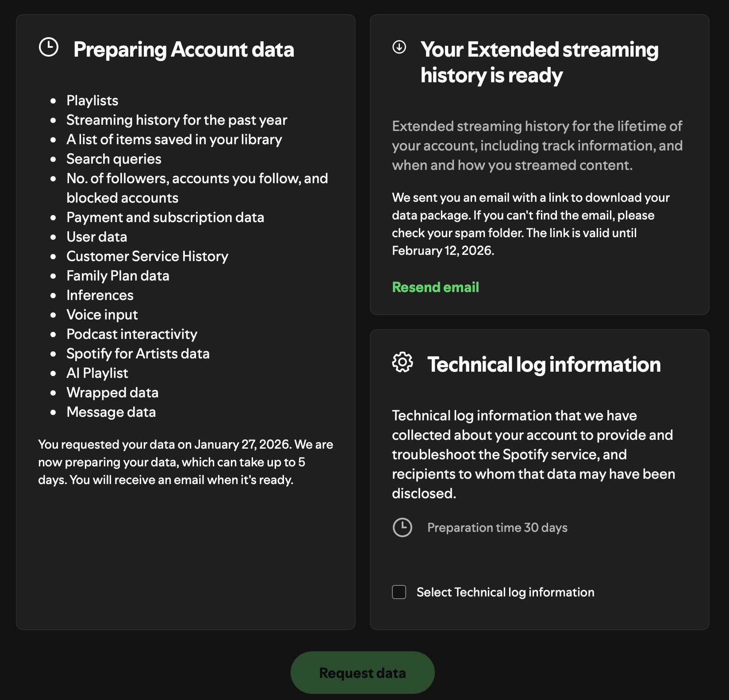The image size is (729, 700).
Task: Tick the Select Technical log information checkbox
Action: tap(399, 592)
